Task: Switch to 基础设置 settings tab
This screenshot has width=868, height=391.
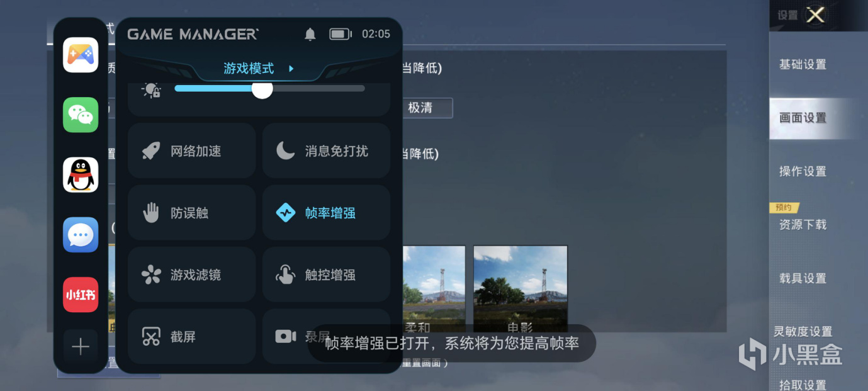Action: click(x=803, y=64)
